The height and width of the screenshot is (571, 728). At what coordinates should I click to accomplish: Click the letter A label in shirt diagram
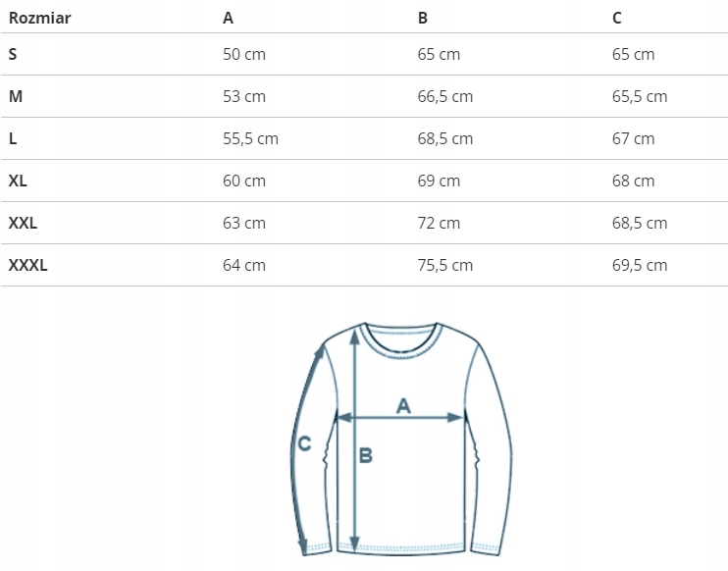pos(402,405)
